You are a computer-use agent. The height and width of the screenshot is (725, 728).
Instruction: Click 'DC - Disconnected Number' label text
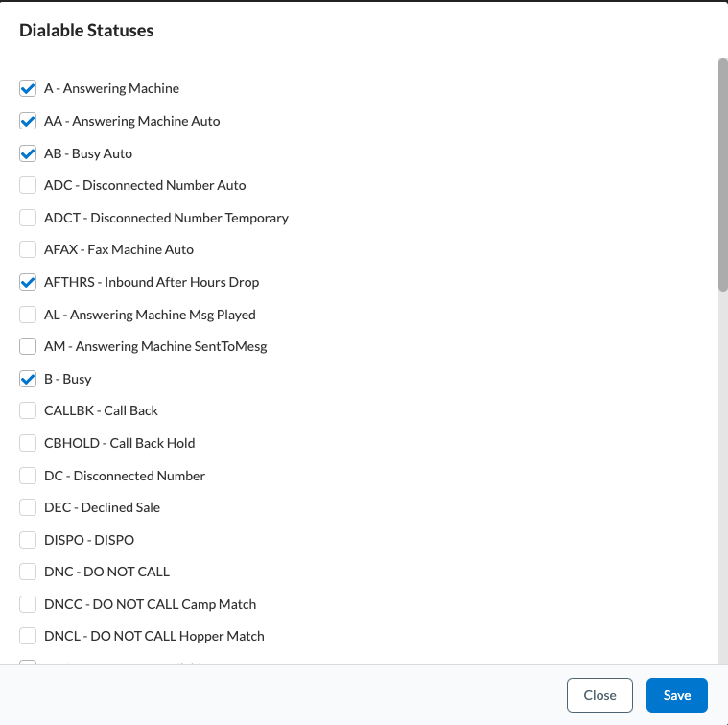(125, 476)
